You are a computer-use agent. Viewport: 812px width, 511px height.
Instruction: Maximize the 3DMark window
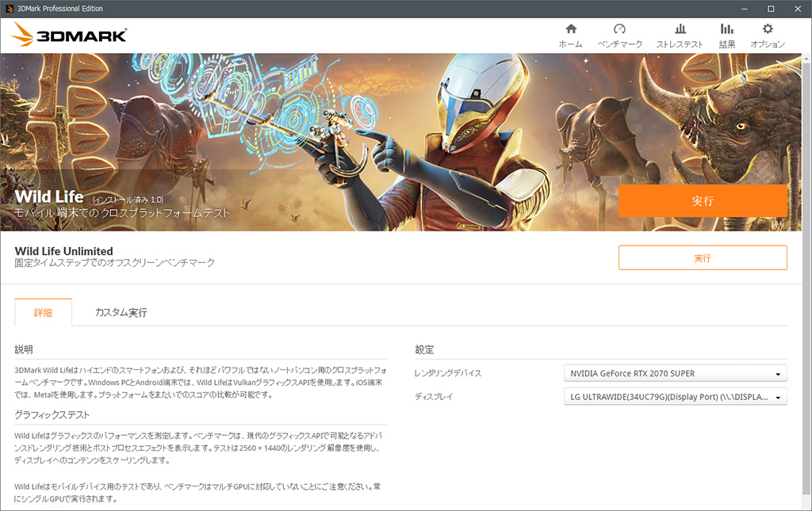point(771,9)
